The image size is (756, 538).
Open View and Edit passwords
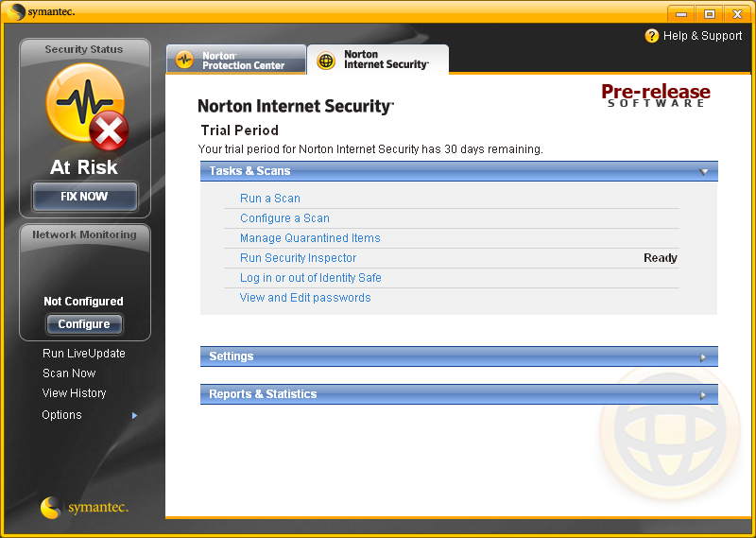(x=305, y=297)
